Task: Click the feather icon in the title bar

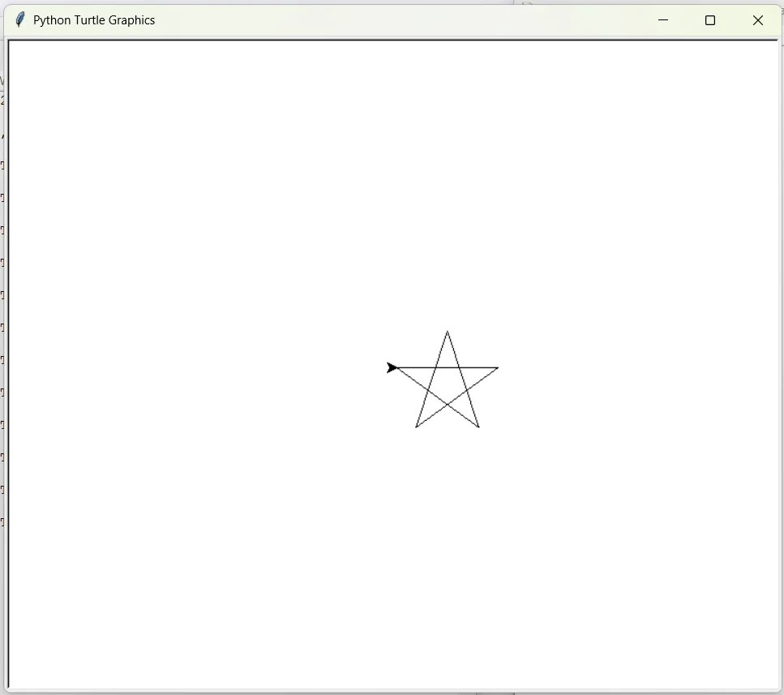Action: pos(20,20)
